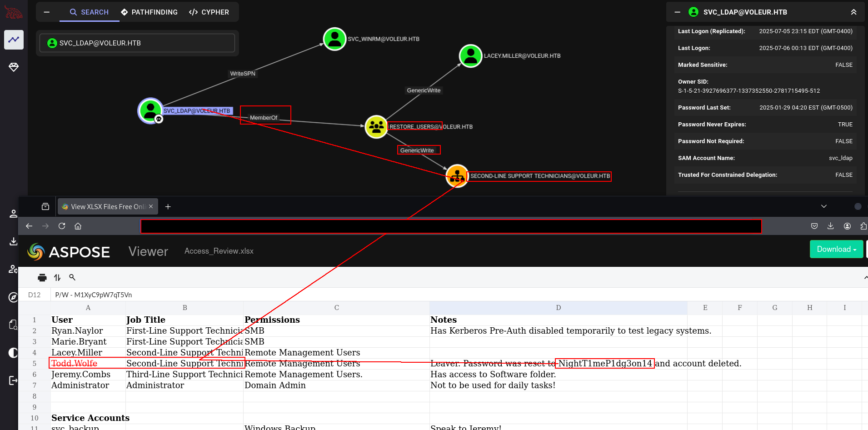Toggle dark mode half-circle icon in sidebar
The image size is (868, 430).
click(x=13, y=353)
